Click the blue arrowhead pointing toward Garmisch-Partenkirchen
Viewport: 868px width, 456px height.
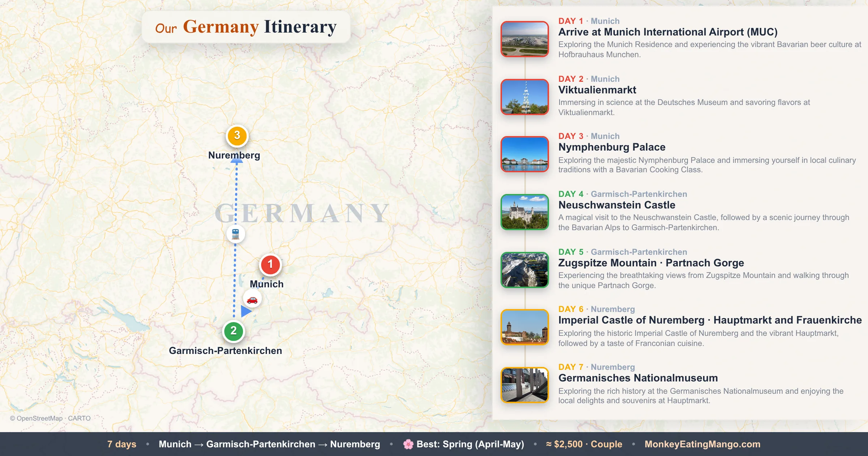point(246,311)
